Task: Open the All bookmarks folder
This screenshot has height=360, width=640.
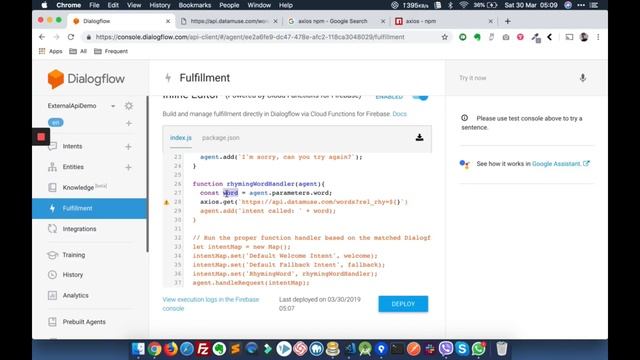Action: click(78, 51)
